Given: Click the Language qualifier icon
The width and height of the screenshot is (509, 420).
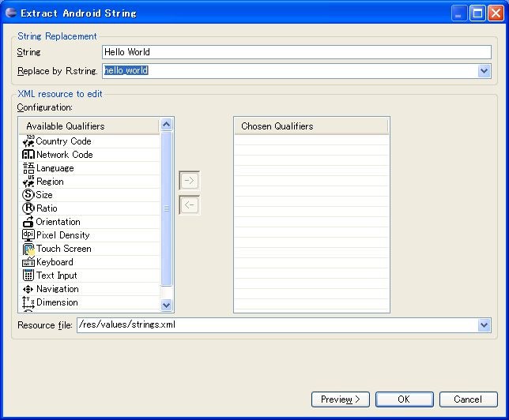Looking at the screenshot, I should coord(28,168).
